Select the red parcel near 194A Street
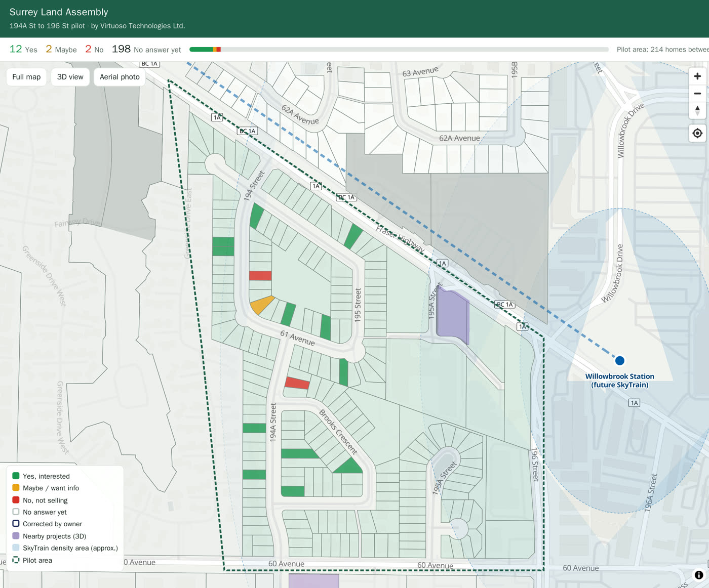The height and width of the screenshot is (588, 709). (297, 383)
